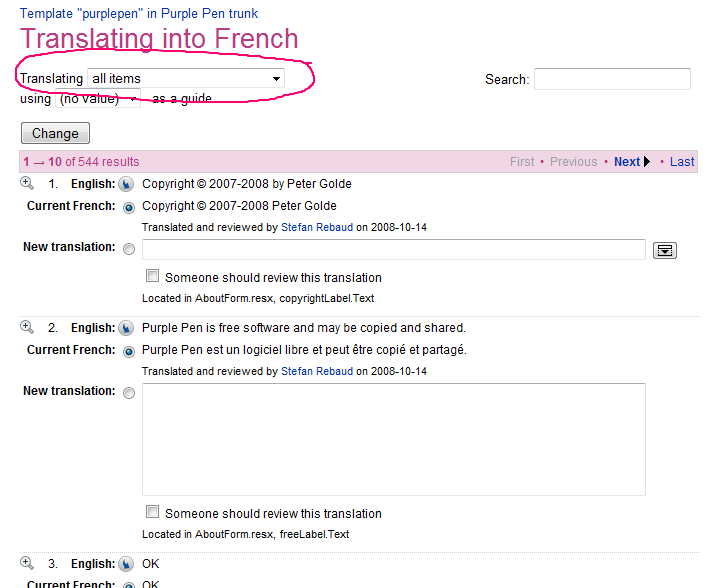This screenshot has width=716, height=588.
Task: Click 'Located in AboutForm.resx, copyrightLabel.Text'
Action: coord(258,298)
